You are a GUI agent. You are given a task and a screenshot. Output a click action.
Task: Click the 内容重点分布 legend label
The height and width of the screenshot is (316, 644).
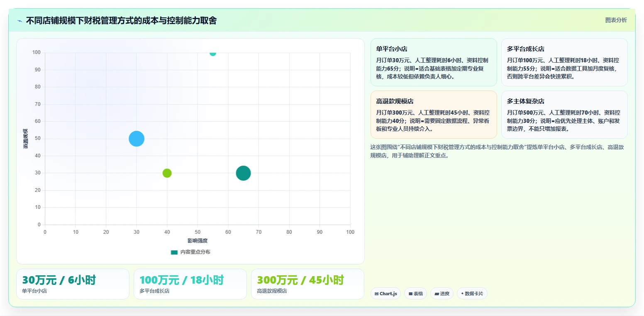click(x=195, y=252)
